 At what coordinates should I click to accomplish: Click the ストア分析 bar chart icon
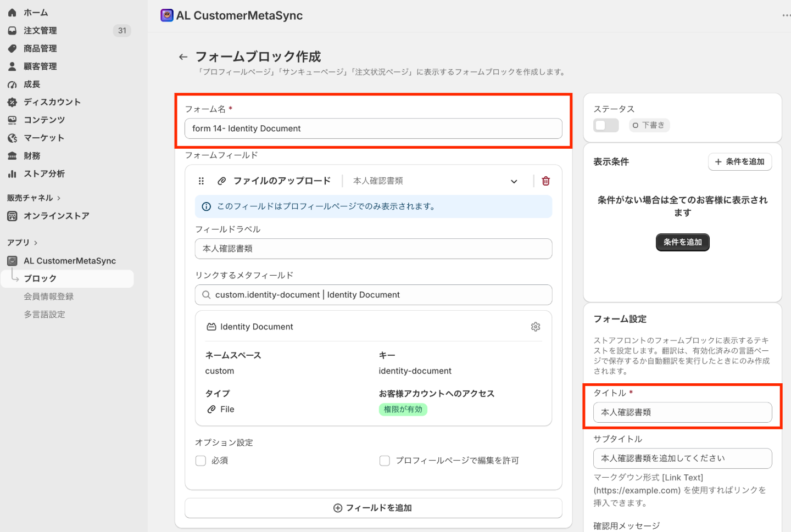click(12, 173)
